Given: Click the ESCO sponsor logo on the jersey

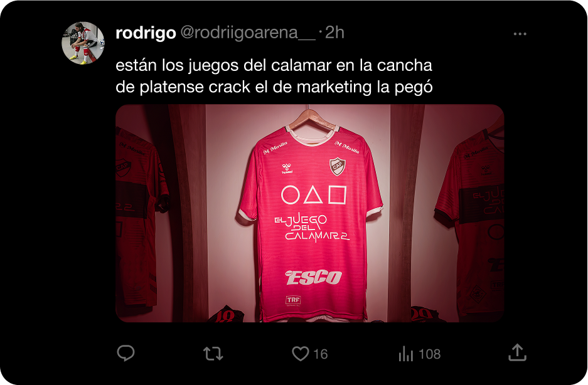Looking at the screenshot, I should [x=314, y=277].
